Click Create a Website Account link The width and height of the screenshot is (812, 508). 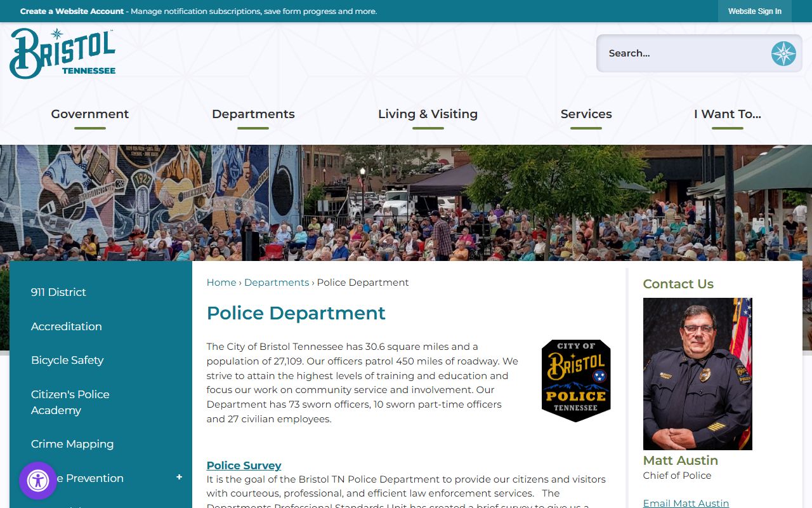click(72, 11)
